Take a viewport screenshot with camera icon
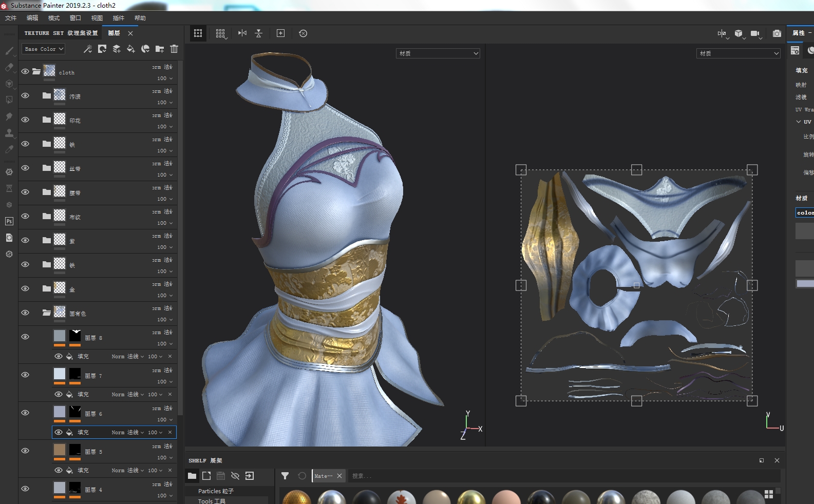This screenshot has width=814, height=504. (x=777, y=33)
